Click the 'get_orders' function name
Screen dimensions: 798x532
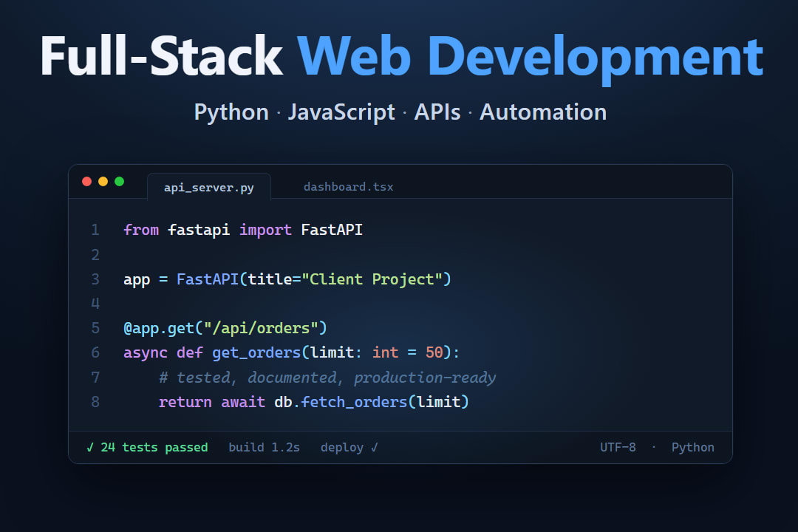[x=256, y=352]
